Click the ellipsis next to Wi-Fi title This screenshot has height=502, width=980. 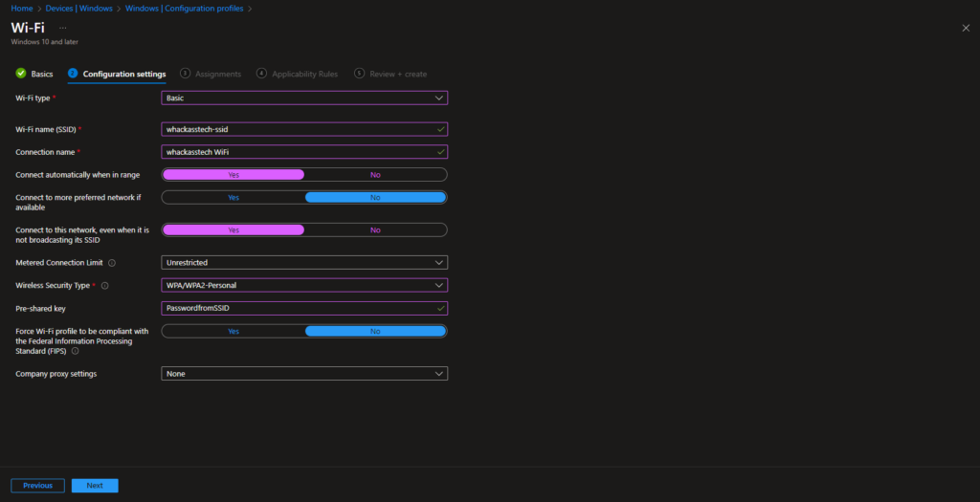[62, 28]
